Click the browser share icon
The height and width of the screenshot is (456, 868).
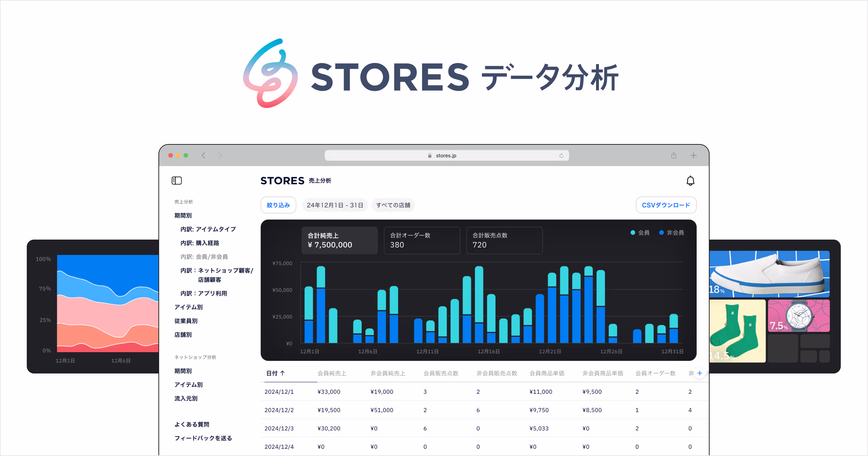[674, 156]
